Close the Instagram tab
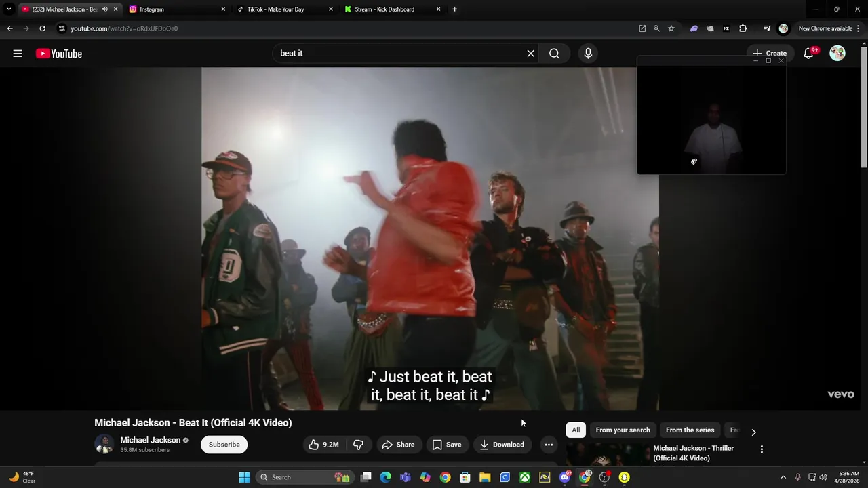 [223, 9]
